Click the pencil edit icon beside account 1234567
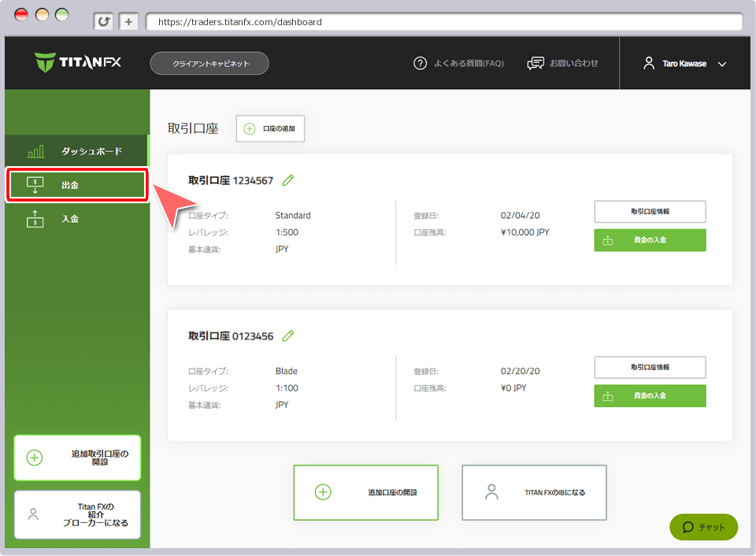The height and width of the screenshot is (556, 756). (x=288, y=180)
